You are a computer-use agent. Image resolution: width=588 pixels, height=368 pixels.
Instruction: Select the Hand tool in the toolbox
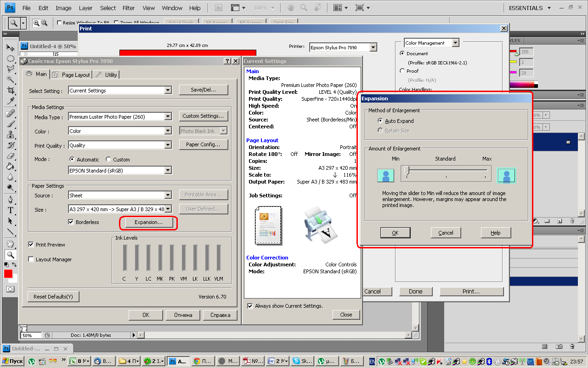tap(10, 244)
